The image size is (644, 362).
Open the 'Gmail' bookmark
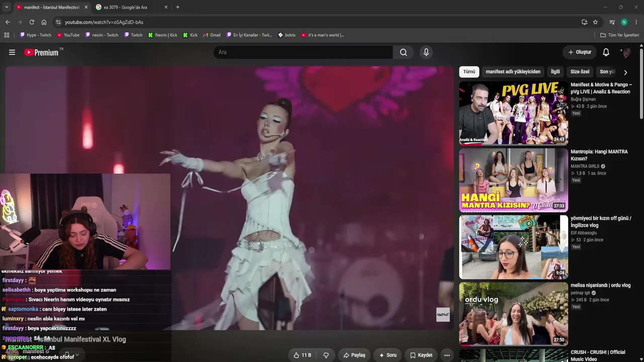212,35
